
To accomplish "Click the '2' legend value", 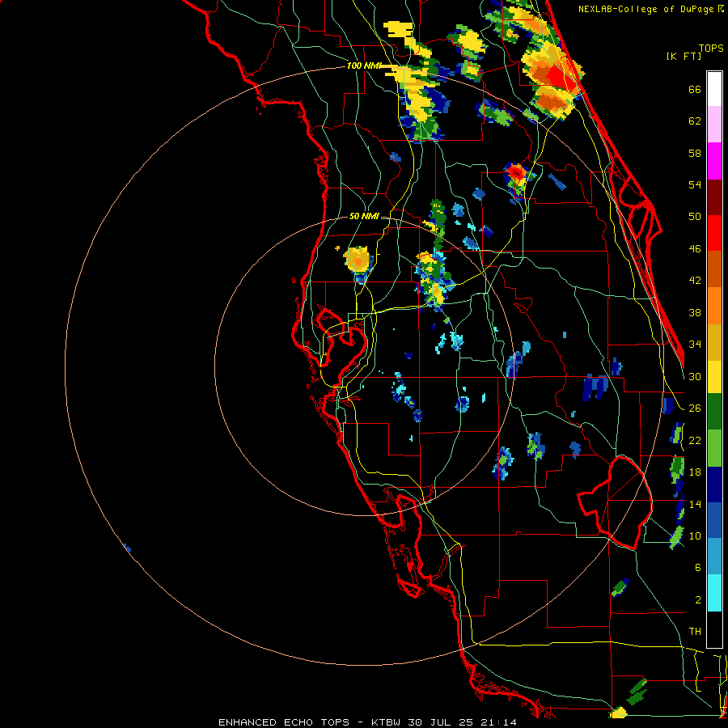I will [698, 599].
